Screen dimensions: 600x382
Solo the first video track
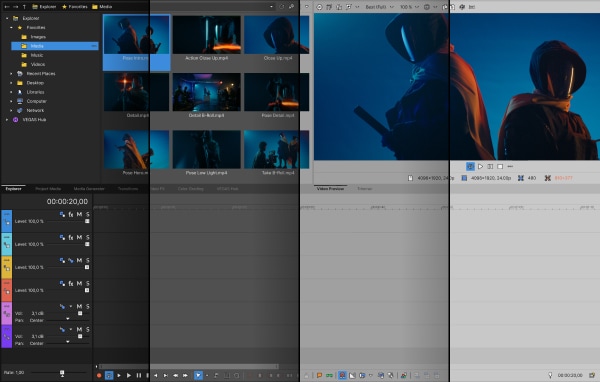tap(88, 215)
